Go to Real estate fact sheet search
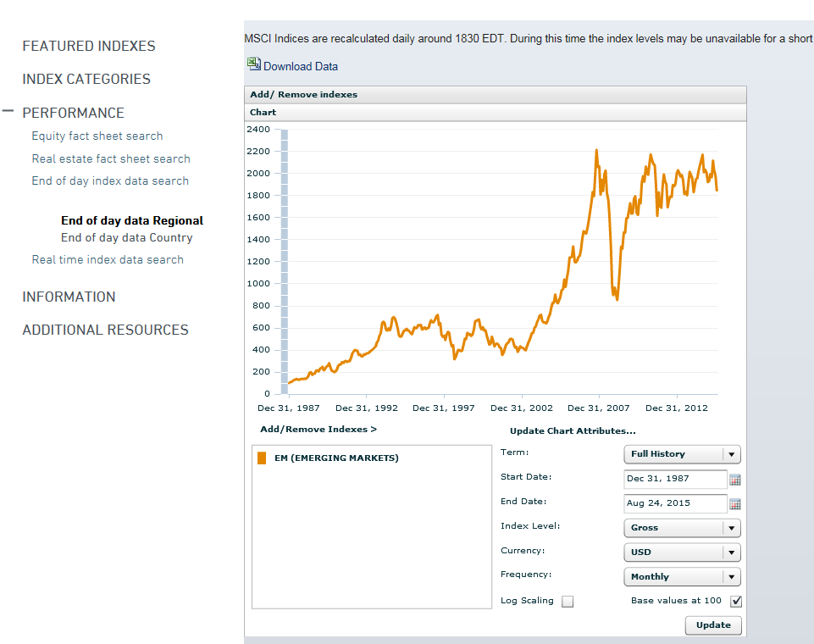Image resolution: width=814 pixels, height=644 pixels. 111,159
